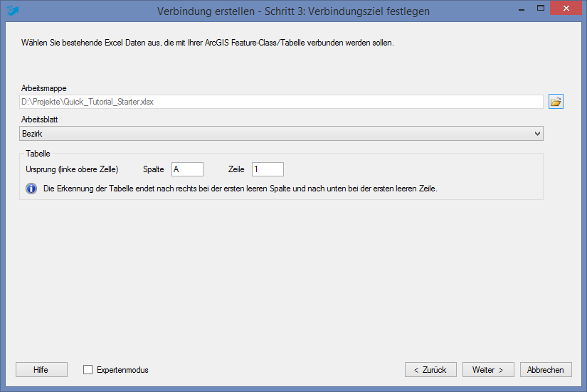Click the Spalte label
Viewport: 587px width, 392px height.
(x=154, y=169)
